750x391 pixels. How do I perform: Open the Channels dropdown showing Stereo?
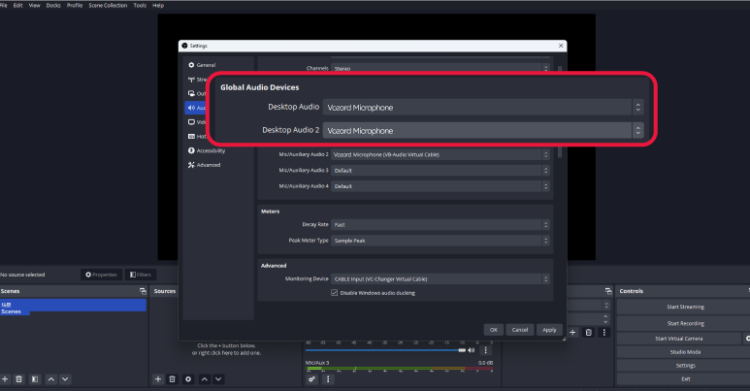pos(440,68)
